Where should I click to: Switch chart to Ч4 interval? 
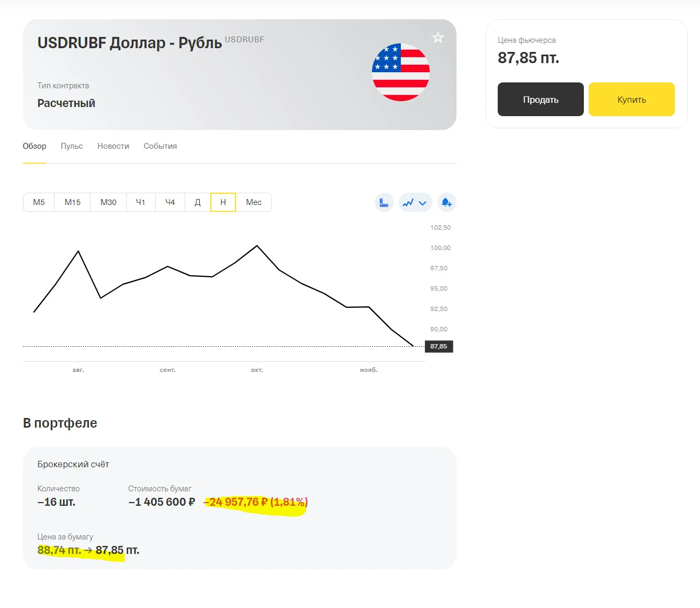click(x=170, y=202)
